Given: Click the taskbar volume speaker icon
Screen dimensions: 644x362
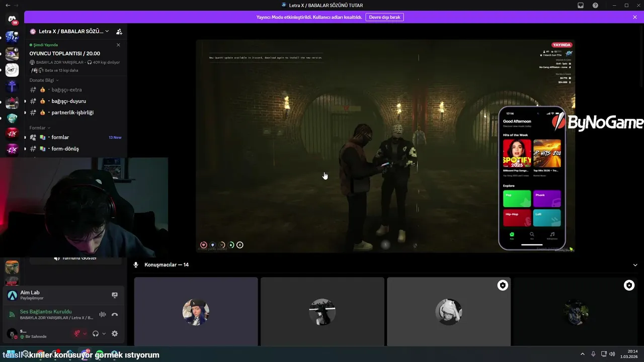Looking at the screenshot, I should click(612, 354).
